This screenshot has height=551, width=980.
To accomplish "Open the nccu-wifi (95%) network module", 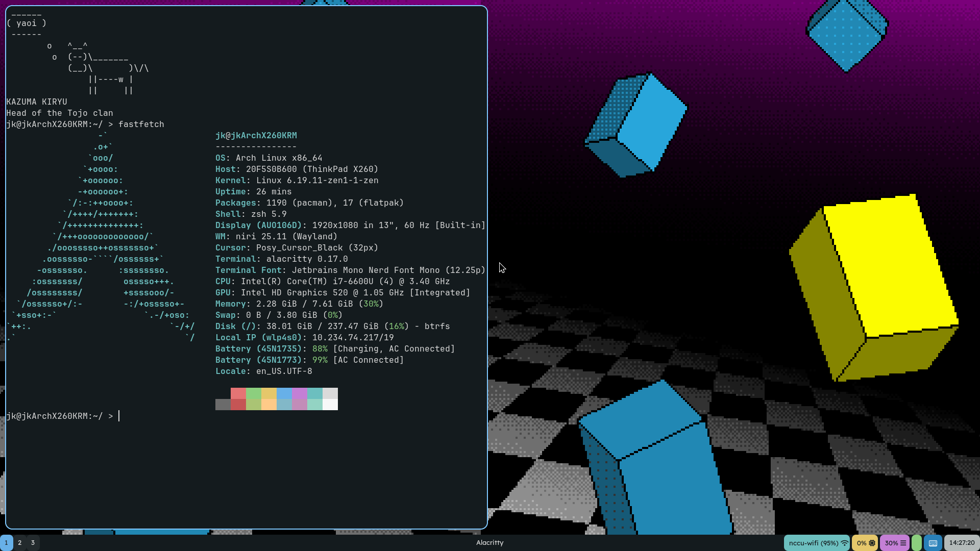I will pos(817,543).
